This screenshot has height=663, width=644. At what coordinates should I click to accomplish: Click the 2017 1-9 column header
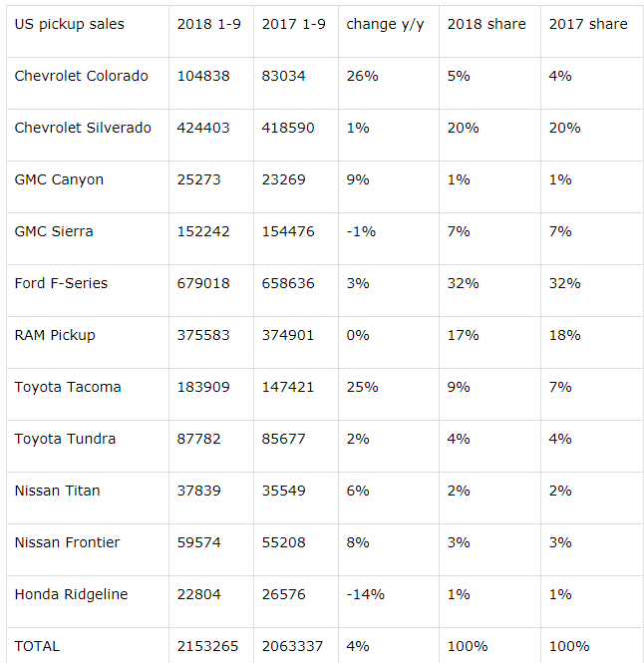[x=293, y=24]
